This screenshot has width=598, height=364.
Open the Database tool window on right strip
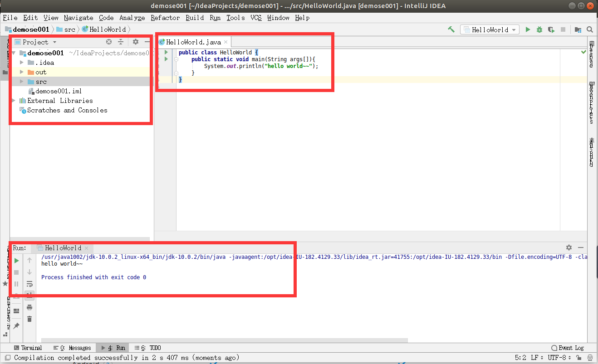pos(592,54)
